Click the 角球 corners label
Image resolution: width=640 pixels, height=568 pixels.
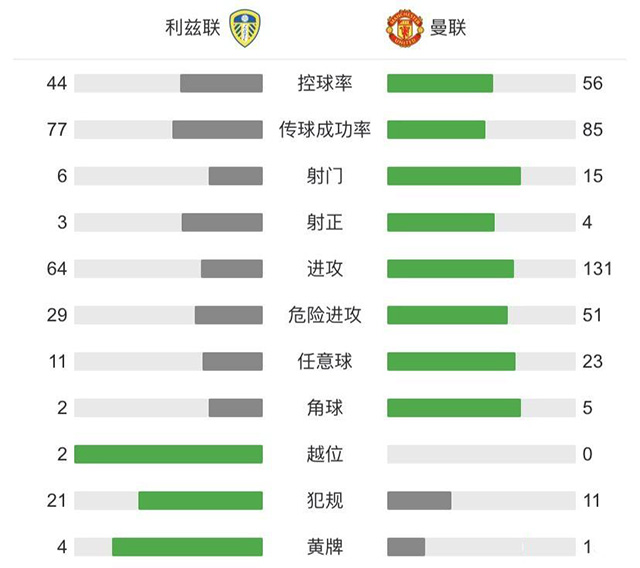click(325, 408)
